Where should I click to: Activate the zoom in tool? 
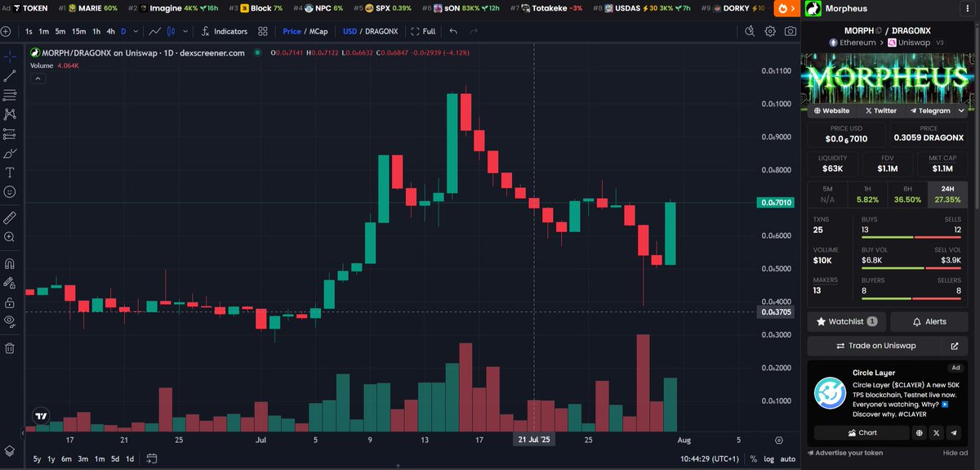10,237
